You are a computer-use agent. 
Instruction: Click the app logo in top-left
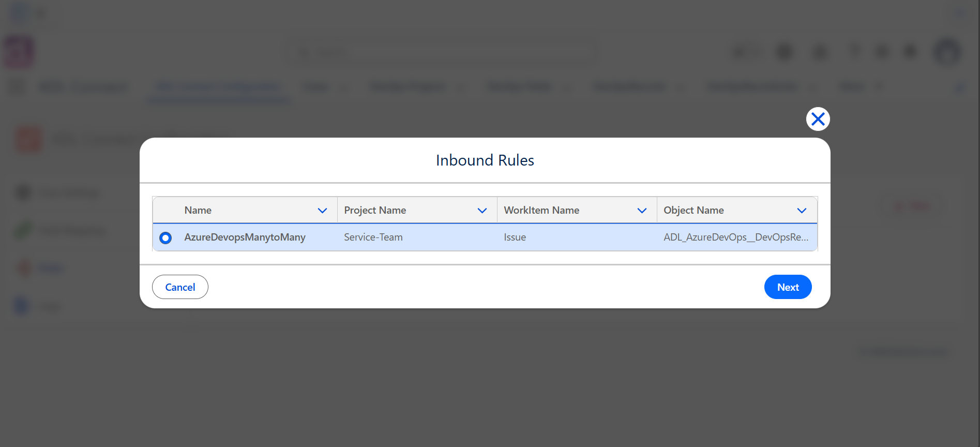(x=19, y=52)
